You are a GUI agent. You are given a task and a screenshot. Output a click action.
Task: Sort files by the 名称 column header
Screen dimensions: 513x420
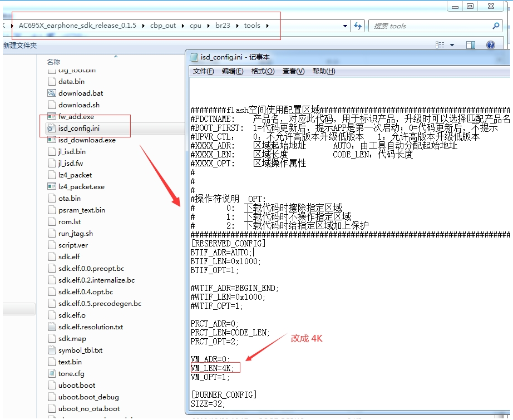click(x=53, y=62)
